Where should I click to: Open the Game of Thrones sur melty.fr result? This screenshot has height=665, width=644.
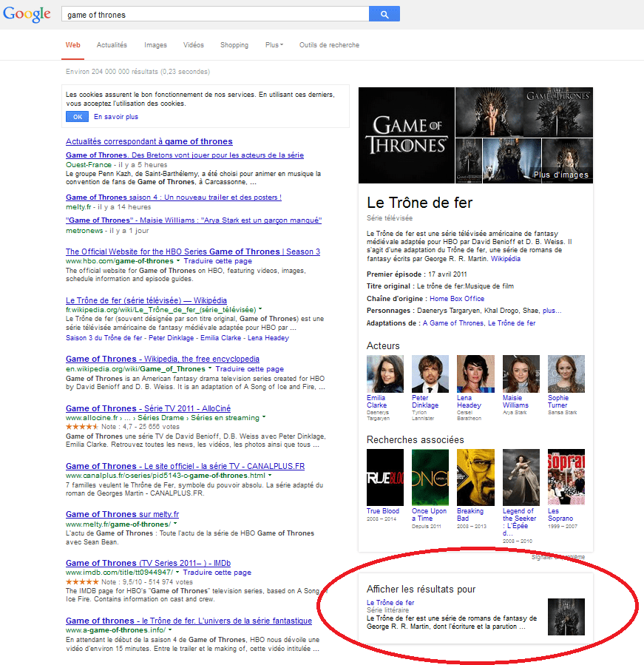(122, 514)
